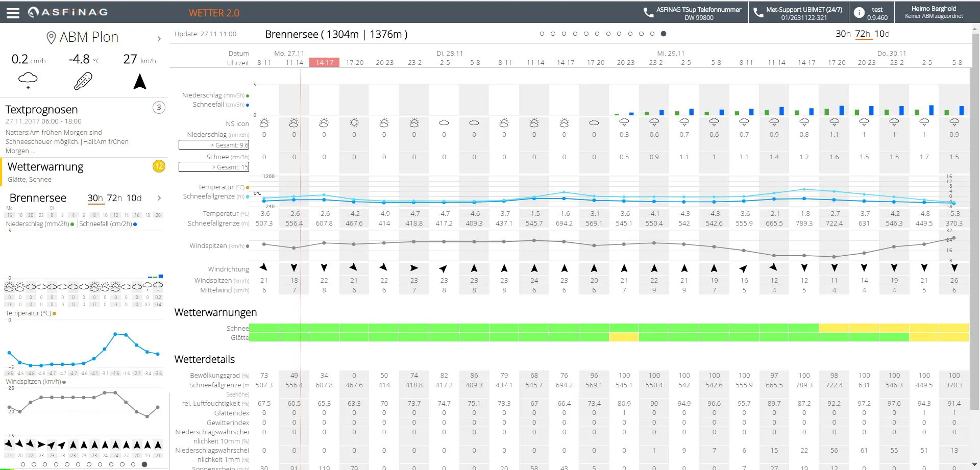
Task: Click the info icon beside test version
Action: 859,13
